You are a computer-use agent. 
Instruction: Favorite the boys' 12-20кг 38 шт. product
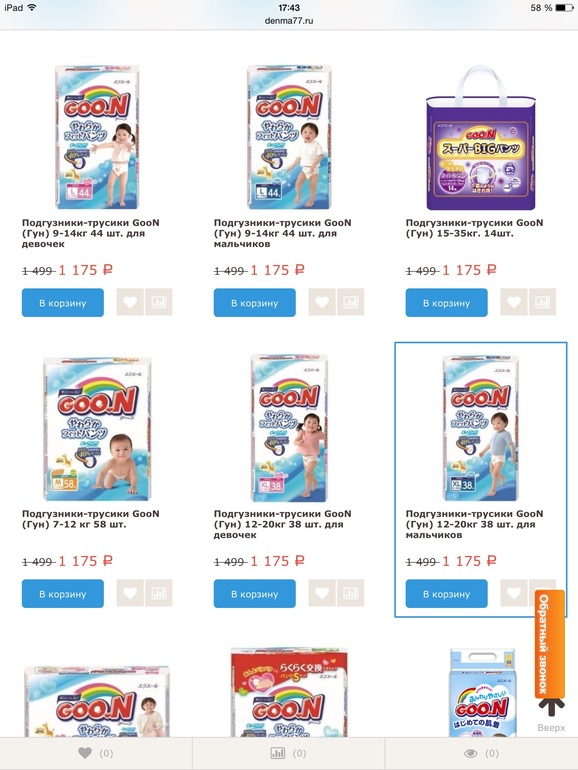[x=514, y=593]
